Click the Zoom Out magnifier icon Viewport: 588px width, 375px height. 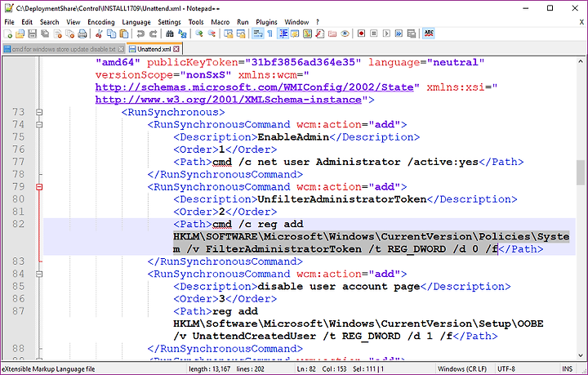[x=212, y=34]
